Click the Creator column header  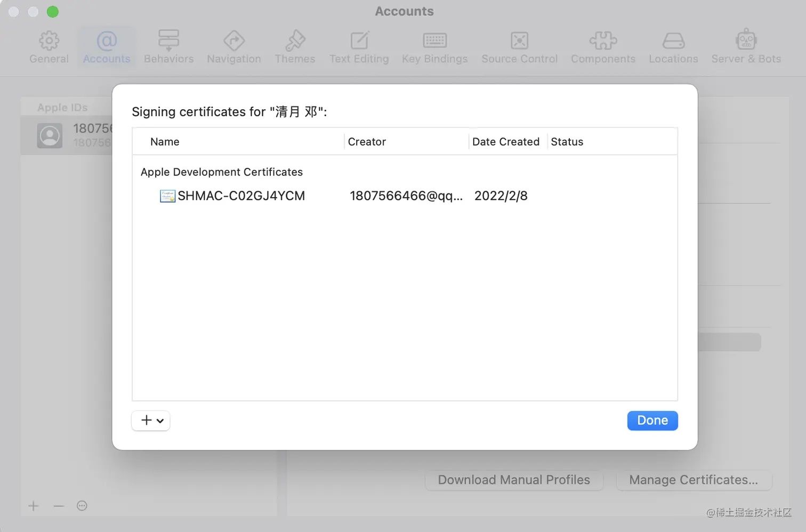pyautogui.click(x=367, y=142)
